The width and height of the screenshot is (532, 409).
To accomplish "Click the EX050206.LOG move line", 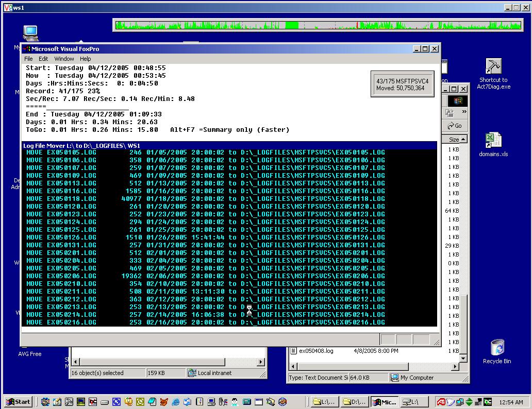I will pos(206,276).
